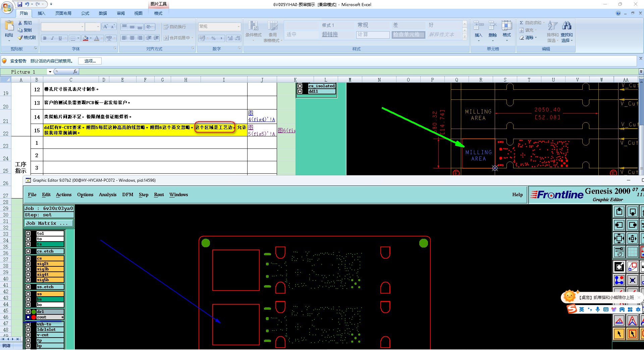Open the number format dropdown showing 常规
The height and width of the screenshot is (350, 644).
click(238, 27)
